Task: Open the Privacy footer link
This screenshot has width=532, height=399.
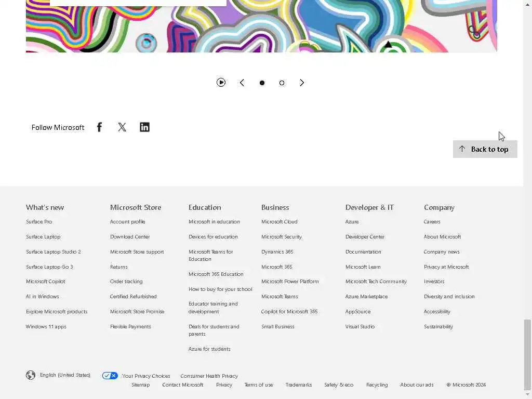Action: pyautogui.click(x=224, y=385)
